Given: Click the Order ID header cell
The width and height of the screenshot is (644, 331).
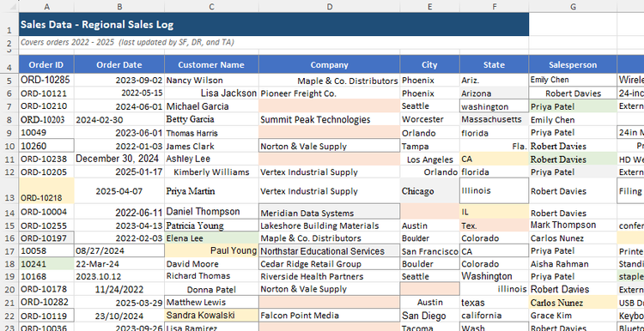Looking at the screenshot, I should [x=46, y=65].
